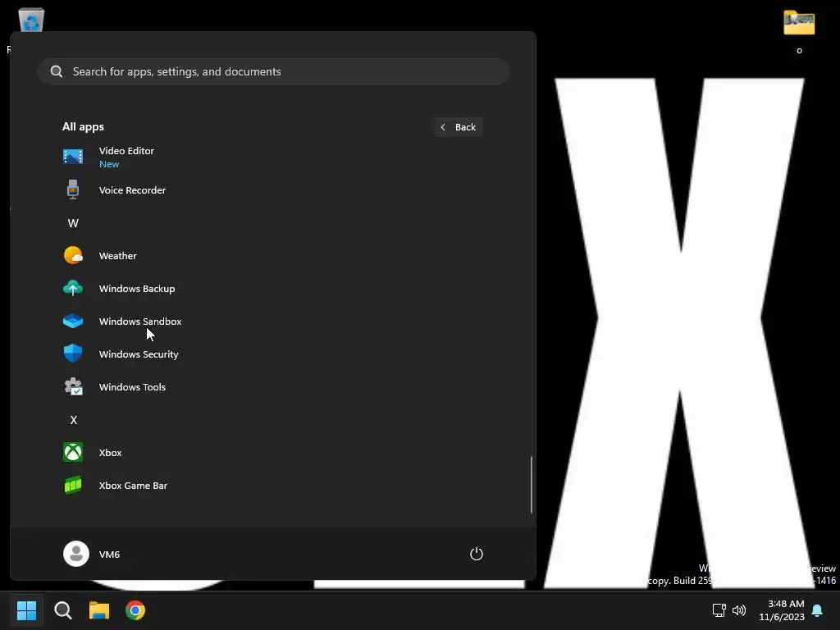Open File Explorer from the taskbar
Viewport: 840px width, 630px height.
tap(99, 610)
